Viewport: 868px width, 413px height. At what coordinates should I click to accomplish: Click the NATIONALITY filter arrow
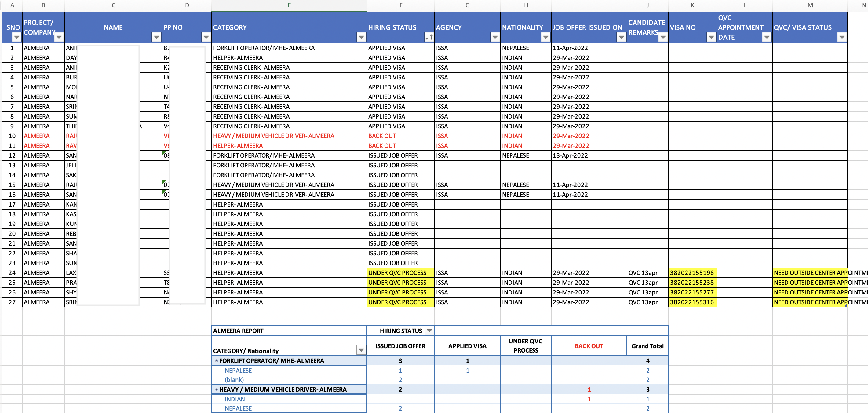click(x=545, y=37)
